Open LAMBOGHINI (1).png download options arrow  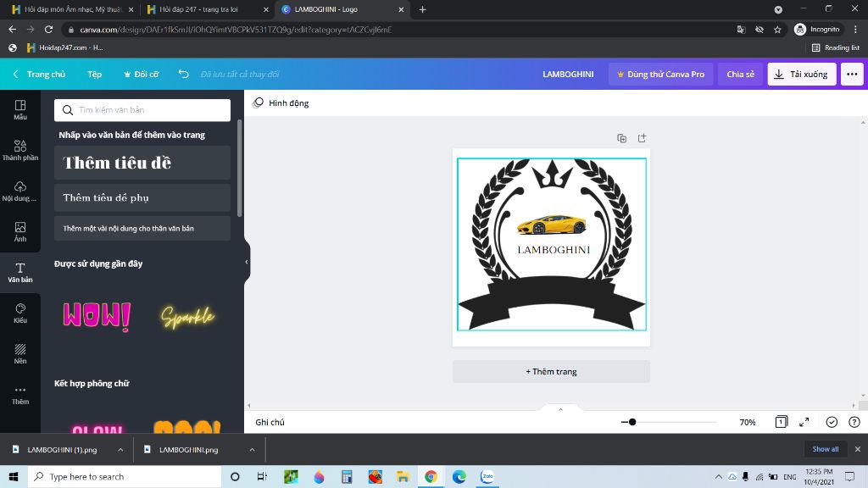(120, 450)
